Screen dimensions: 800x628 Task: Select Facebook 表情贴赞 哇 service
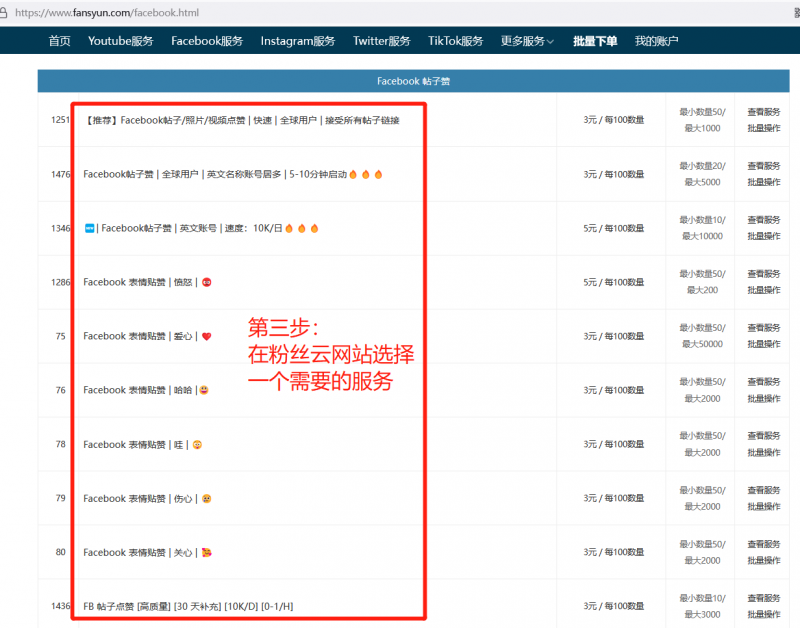pyautogui.click(x=143, y=445)
